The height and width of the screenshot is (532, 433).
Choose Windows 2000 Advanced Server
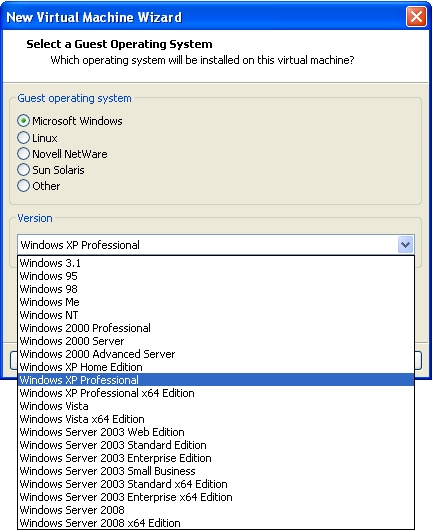pyautogui.click(x=216, y=354)
